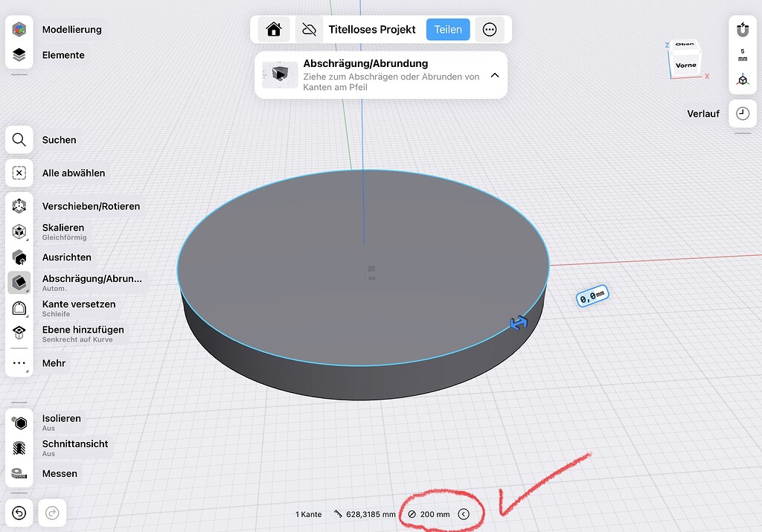Viewport: 762px width, 532px height.
Task: Tap the 0,0 mm dimension input field
Action: [x=592, y=296]
